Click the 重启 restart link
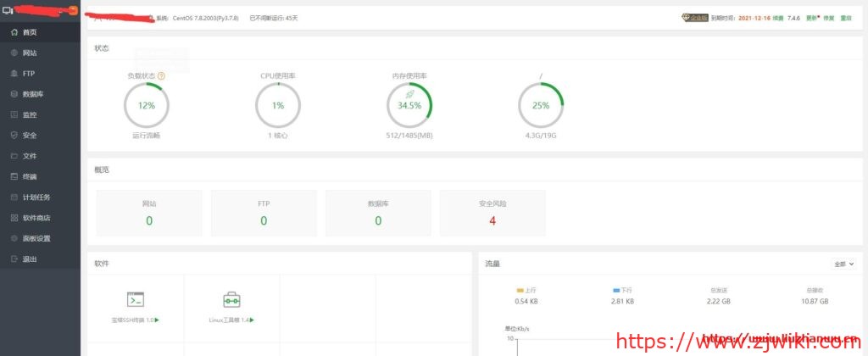The image size is (868, 356). [x=845, y=17]
